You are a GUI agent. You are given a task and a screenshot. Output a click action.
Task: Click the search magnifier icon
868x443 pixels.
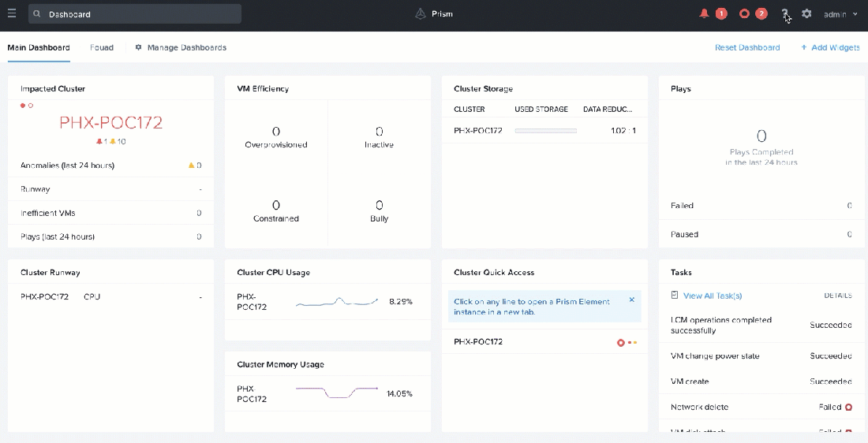[37, 14]
